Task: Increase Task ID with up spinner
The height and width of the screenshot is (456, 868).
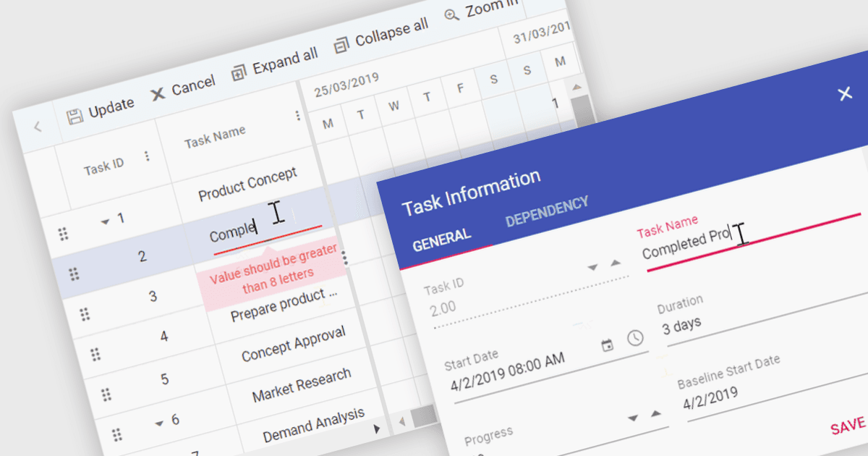Action: point(616,262)
